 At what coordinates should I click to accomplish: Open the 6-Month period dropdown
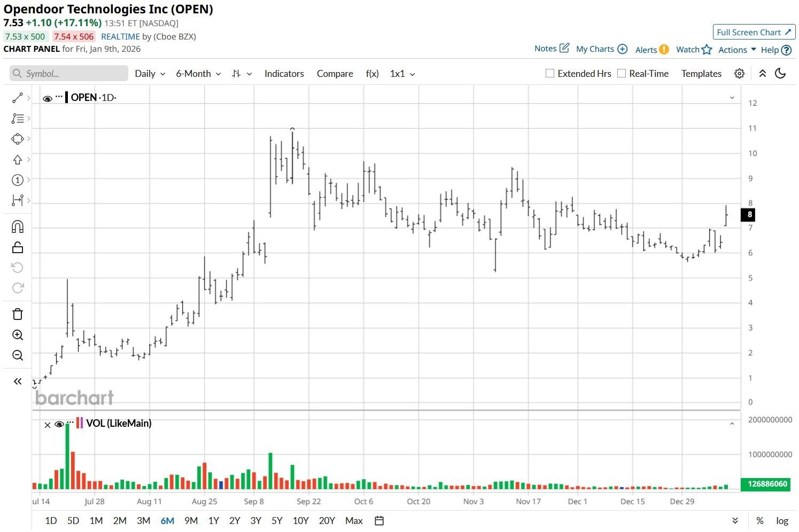(198, 74)
